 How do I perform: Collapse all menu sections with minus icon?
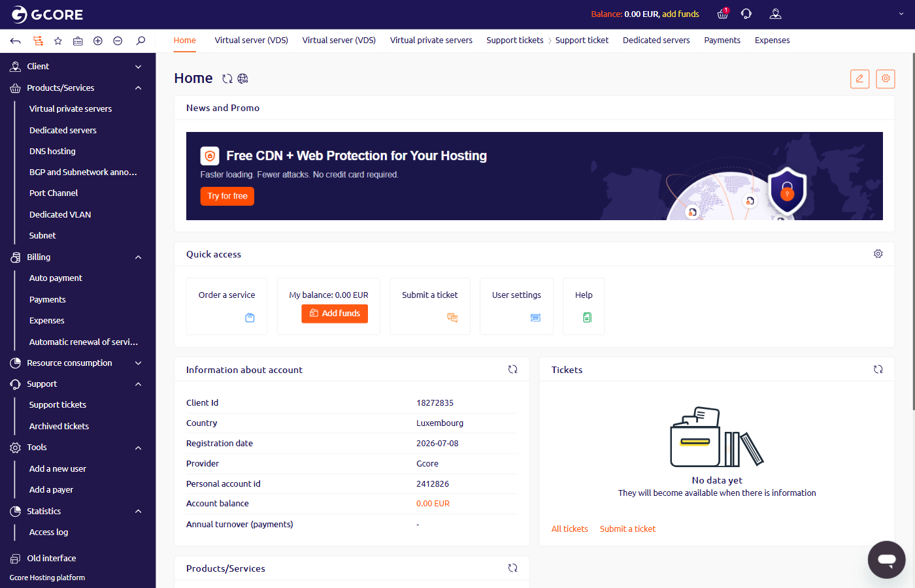coord(118,41)
